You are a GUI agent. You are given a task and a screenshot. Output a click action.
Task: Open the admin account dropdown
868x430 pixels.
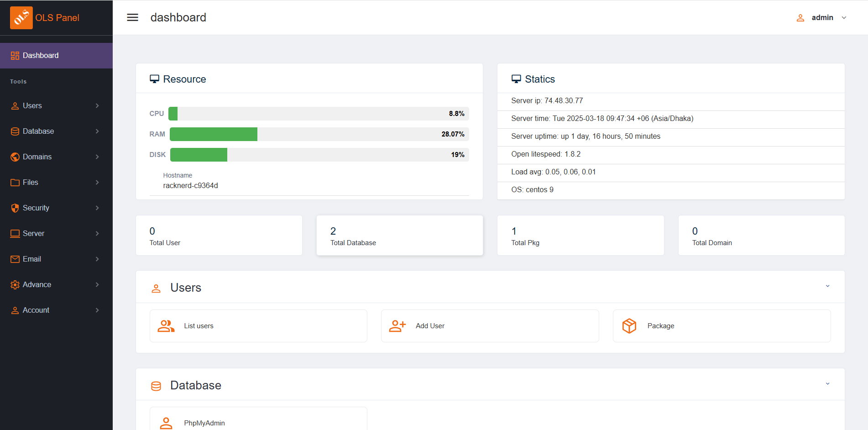(x=822, y=18)
